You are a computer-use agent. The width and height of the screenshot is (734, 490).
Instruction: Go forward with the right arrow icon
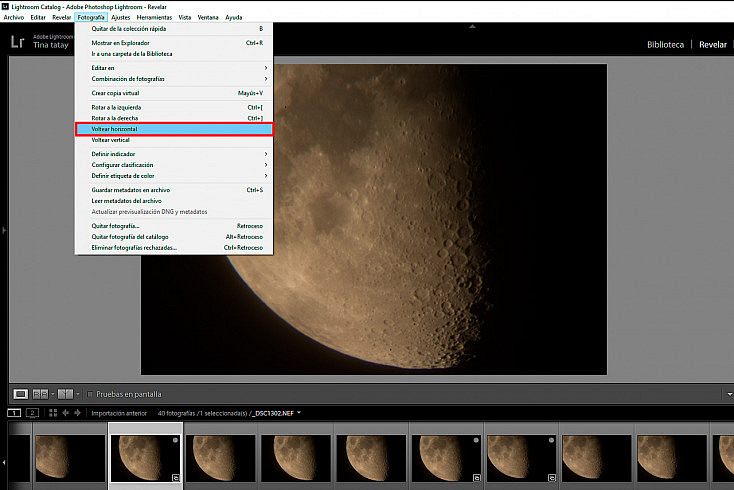tap(78, 413)
